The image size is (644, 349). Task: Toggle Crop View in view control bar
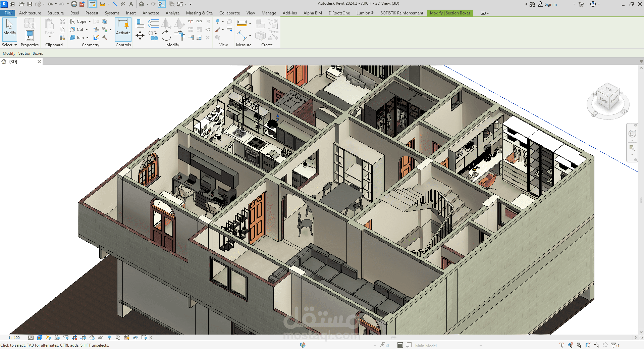[74, 338]
